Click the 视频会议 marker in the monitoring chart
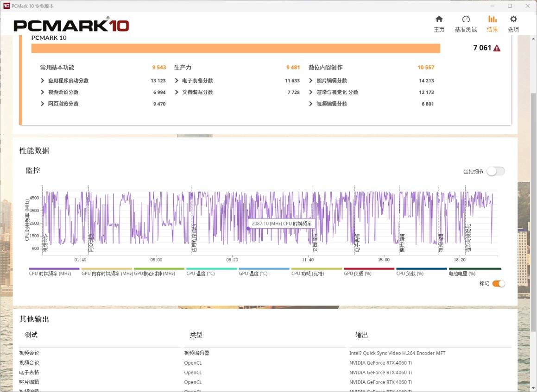 [x=46, y=243]
